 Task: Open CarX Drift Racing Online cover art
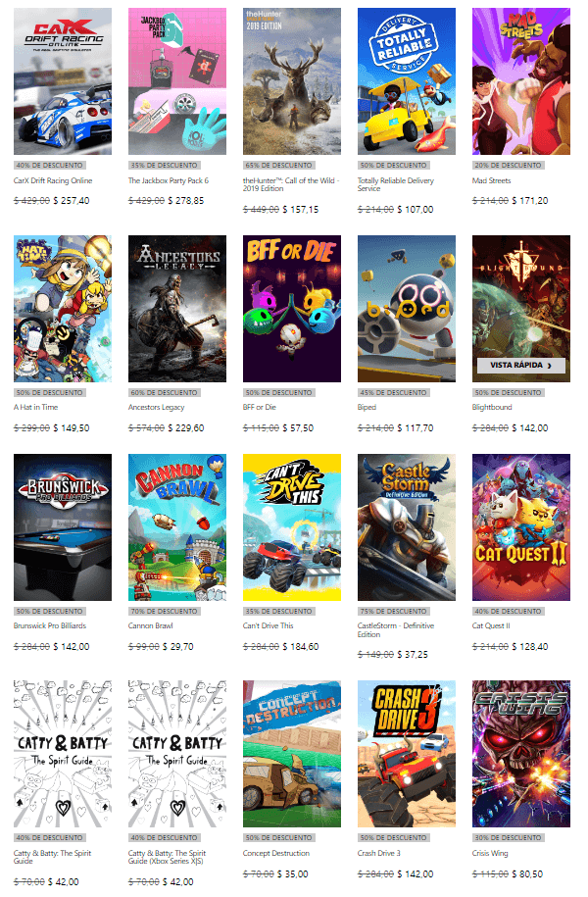point(63,81)
